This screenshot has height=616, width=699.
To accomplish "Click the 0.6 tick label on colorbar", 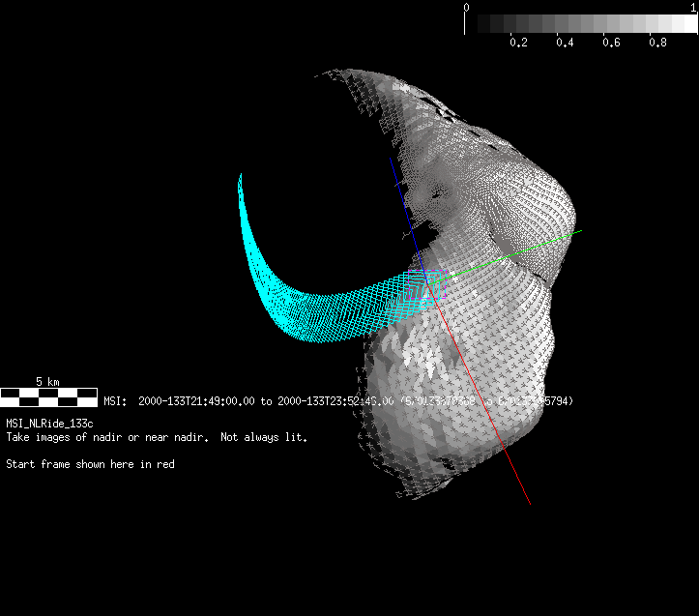I will click(611, 44).
